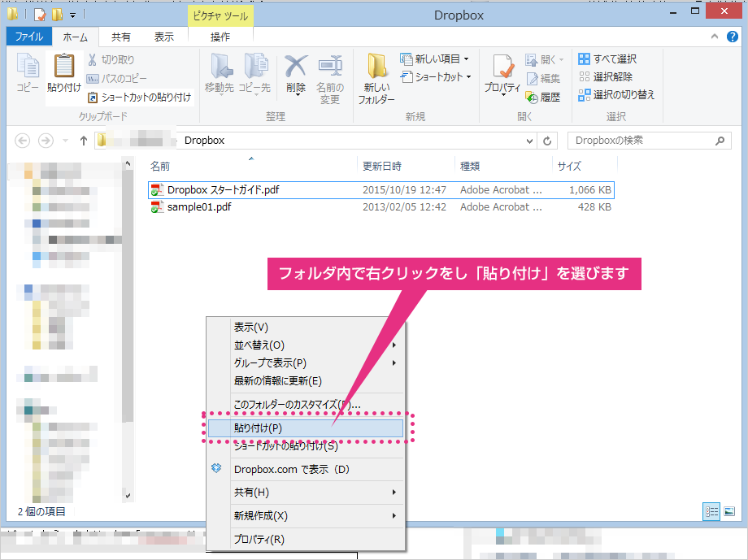Expand the New (新規作成) context submenu

(x=394, y=515)
